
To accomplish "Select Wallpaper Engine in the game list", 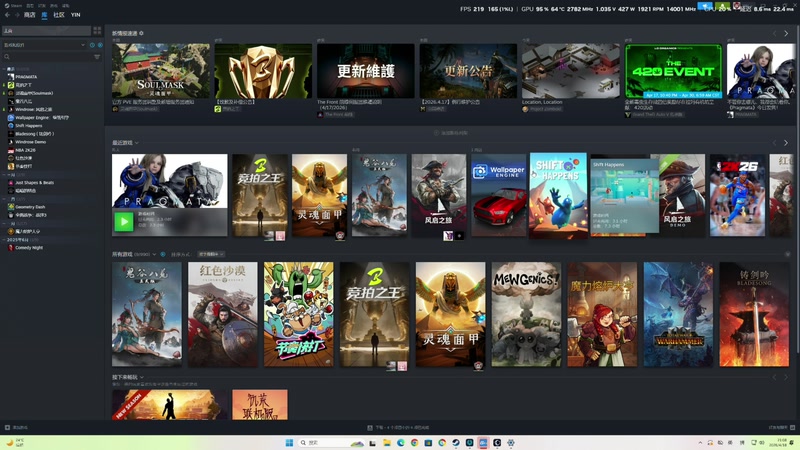I will coord(38,117).
